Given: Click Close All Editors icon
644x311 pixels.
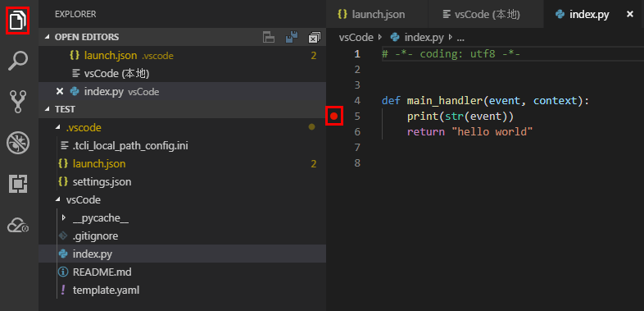Looking at the screenshot, I should pos(314,38).
